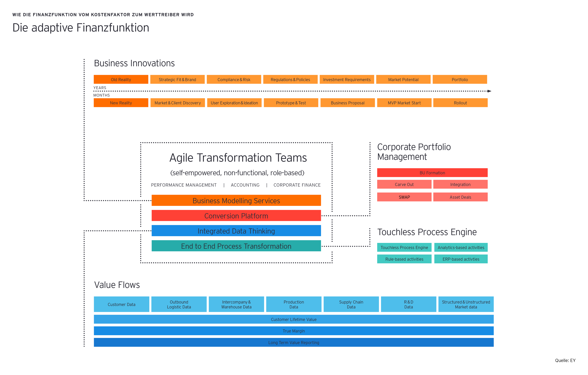
Task: Select the Prototype & Test stage
Action: 291,103
